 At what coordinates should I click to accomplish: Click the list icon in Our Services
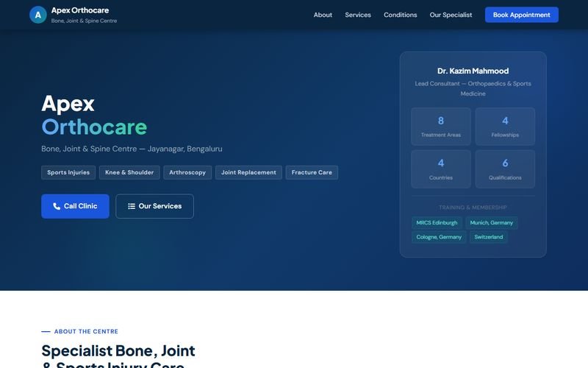pos(132,206)
